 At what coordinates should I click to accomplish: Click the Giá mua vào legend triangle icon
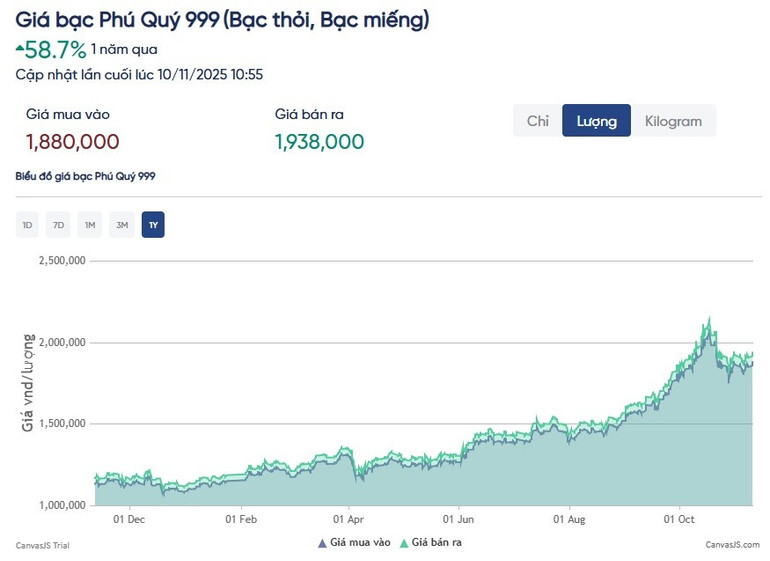pyautogui.click(x=322, y=543)
